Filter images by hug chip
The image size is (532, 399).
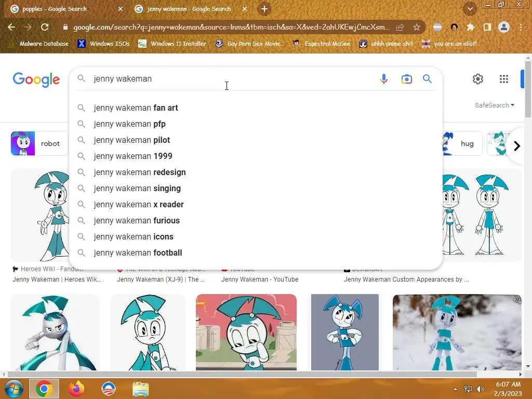[462, 143]
